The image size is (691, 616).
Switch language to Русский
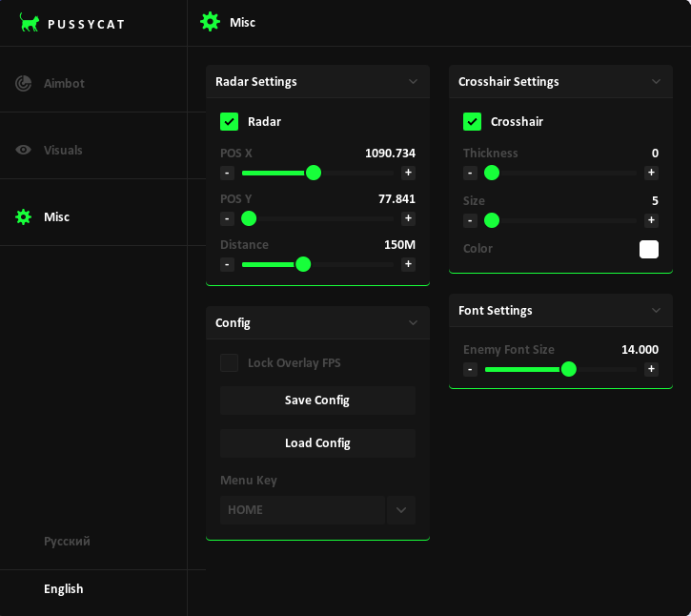tap(67, 542)
